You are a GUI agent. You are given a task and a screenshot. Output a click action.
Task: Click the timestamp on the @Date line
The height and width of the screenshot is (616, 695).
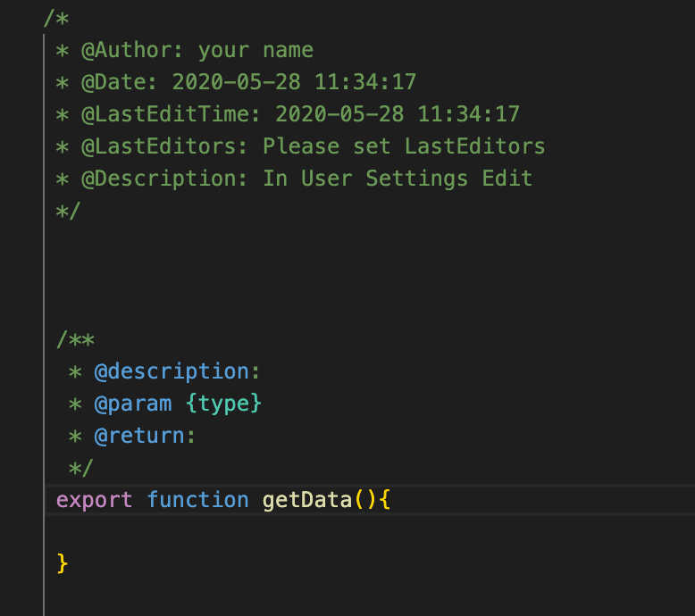[294, 82]
